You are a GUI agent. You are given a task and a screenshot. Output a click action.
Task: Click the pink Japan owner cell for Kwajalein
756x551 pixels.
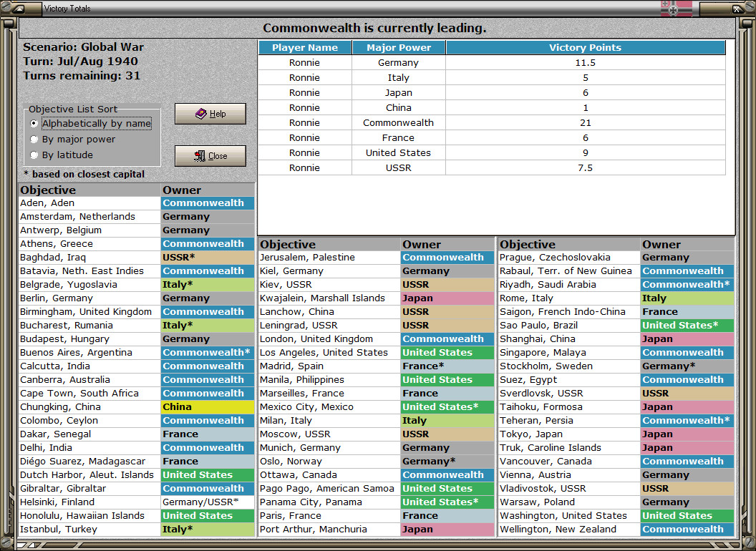click(x=447, y=298)
